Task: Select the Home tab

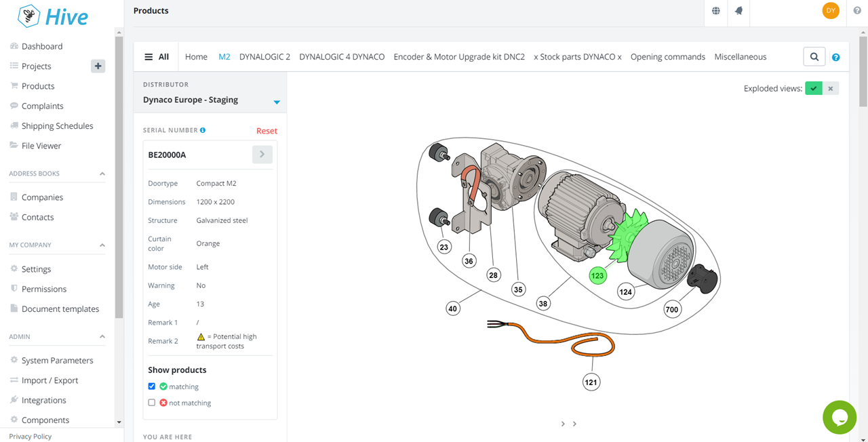Action: point(196,57)
